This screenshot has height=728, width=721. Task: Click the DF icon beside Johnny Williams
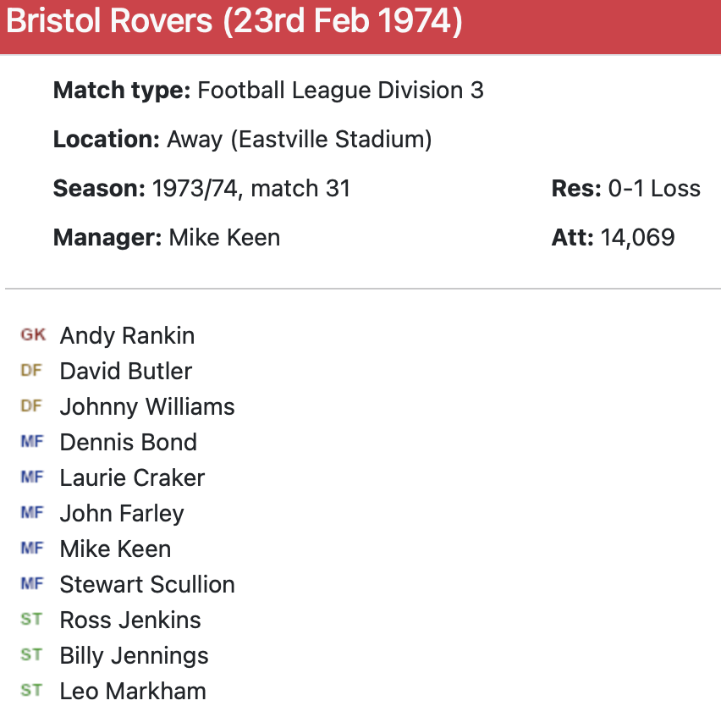coord(31,406)
